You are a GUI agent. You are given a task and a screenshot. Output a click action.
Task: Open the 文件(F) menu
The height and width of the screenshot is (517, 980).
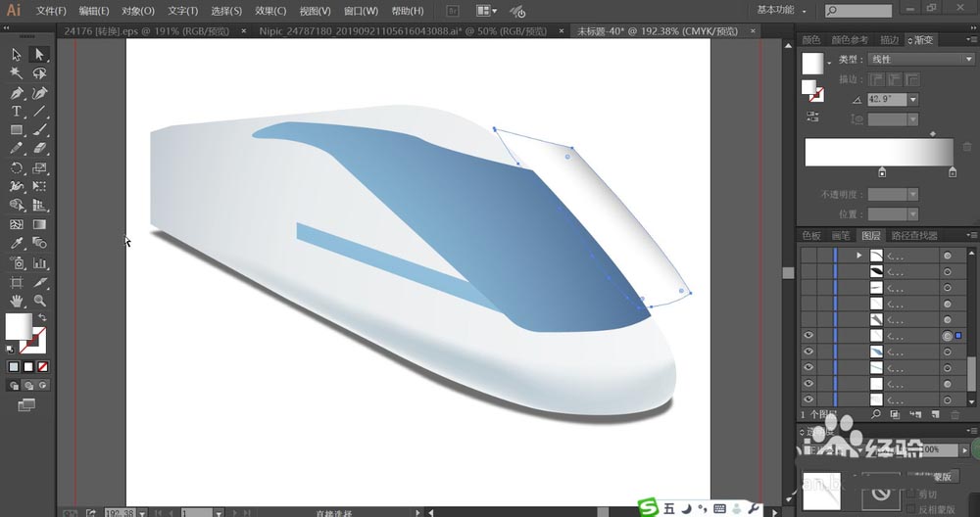click(51, 11)
